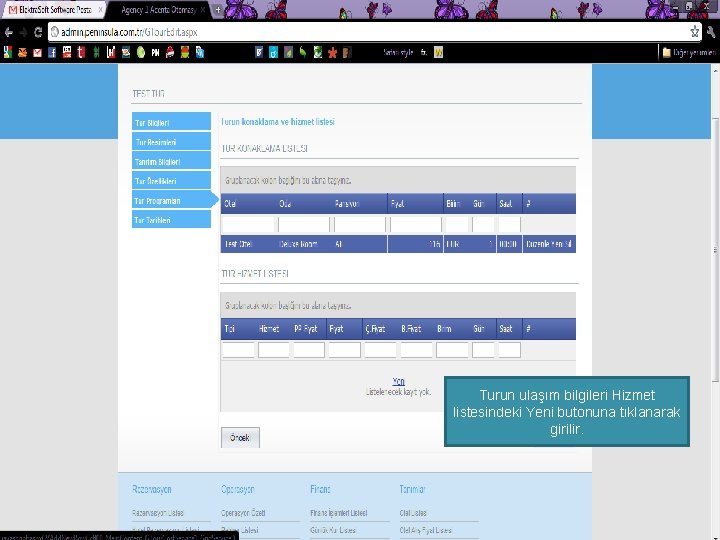Open Günlük Kur Listesi footer link
720x540 pixels.
[x=333, y=530]
